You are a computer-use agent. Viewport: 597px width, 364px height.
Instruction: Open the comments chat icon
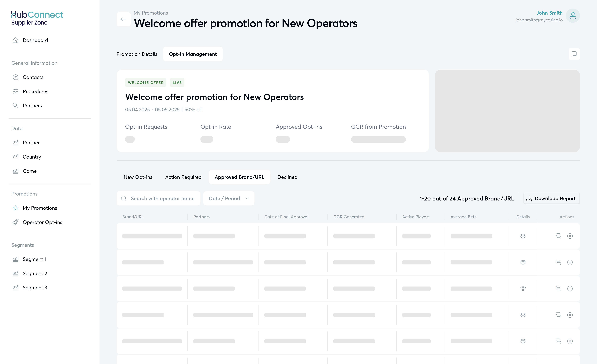[x=574, y=54]
